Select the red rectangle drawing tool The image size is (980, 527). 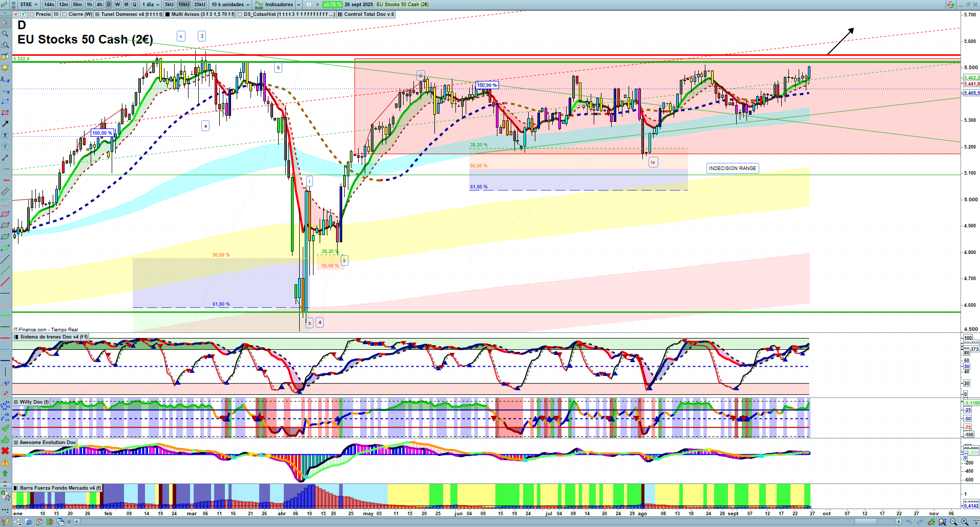pyautogui.click(x=5, y=113)
